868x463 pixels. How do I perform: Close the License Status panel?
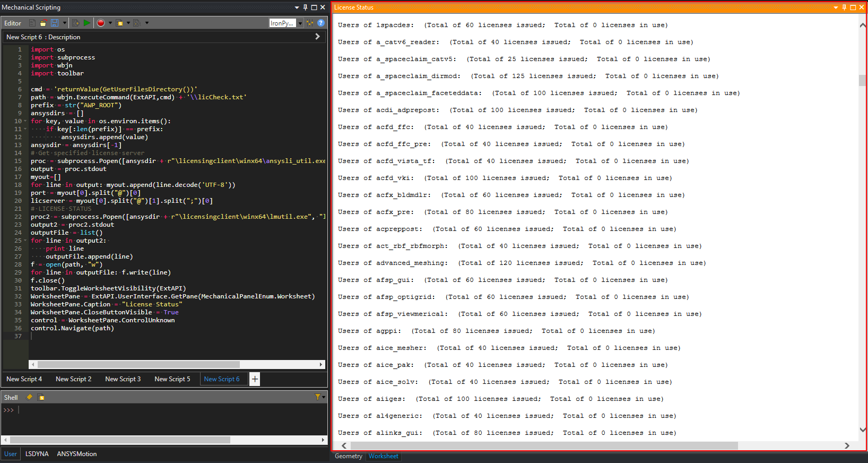(862, 7)
